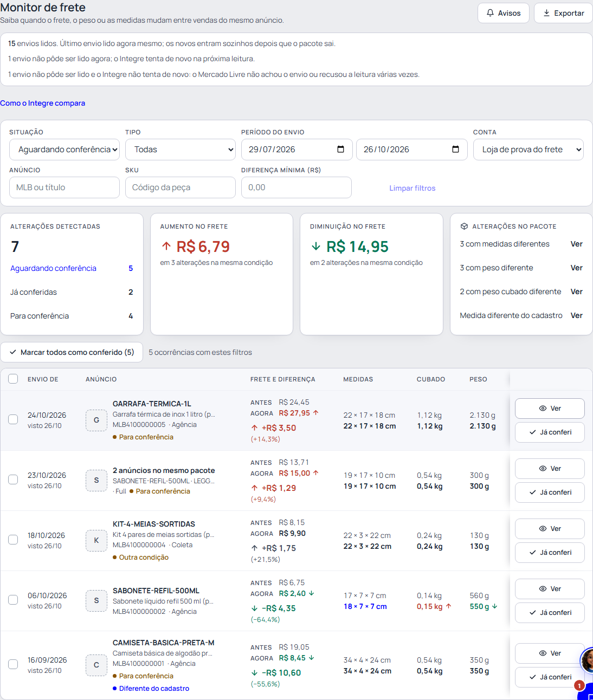
Task: Click the KIT-4-MEIAS-SORTIDAS title
Action: [154, 524]
